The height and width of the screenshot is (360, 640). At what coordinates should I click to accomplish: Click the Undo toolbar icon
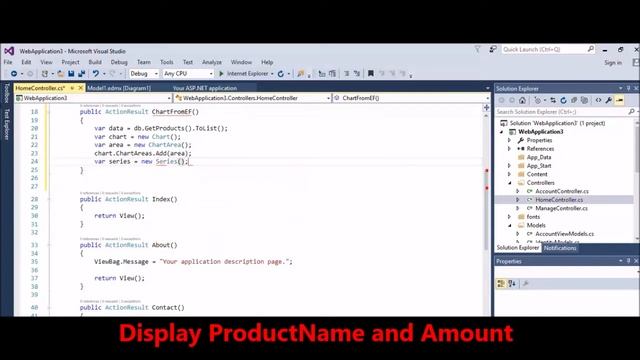click(x=96, y=74)
